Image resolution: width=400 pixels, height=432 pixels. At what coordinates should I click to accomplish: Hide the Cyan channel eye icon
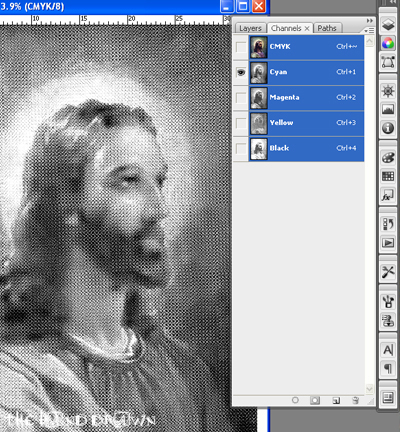tap(241, 72)
